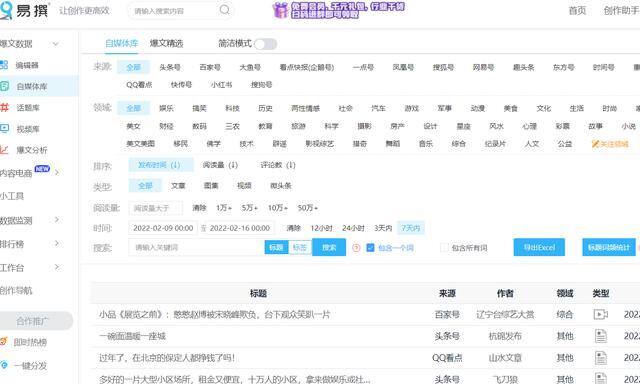Select 7天内 time filter
This screenshot has height=384, width=640.
(411, 228)
